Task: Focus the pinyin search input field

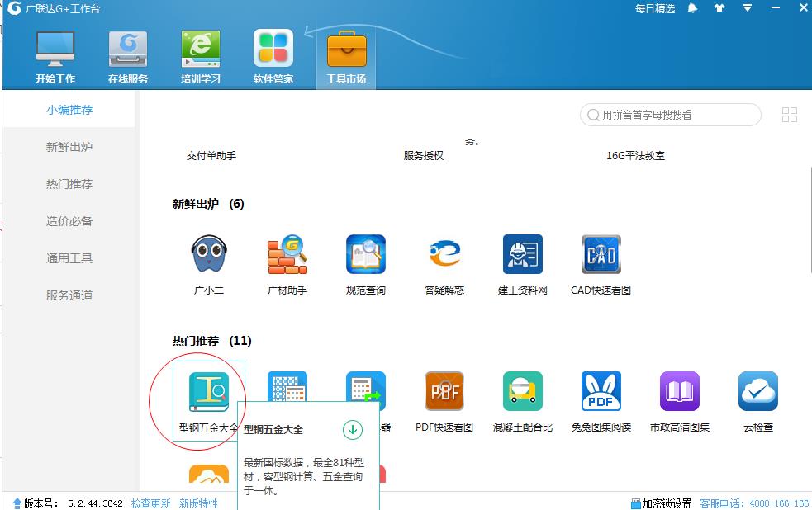Action: point(671,115)
